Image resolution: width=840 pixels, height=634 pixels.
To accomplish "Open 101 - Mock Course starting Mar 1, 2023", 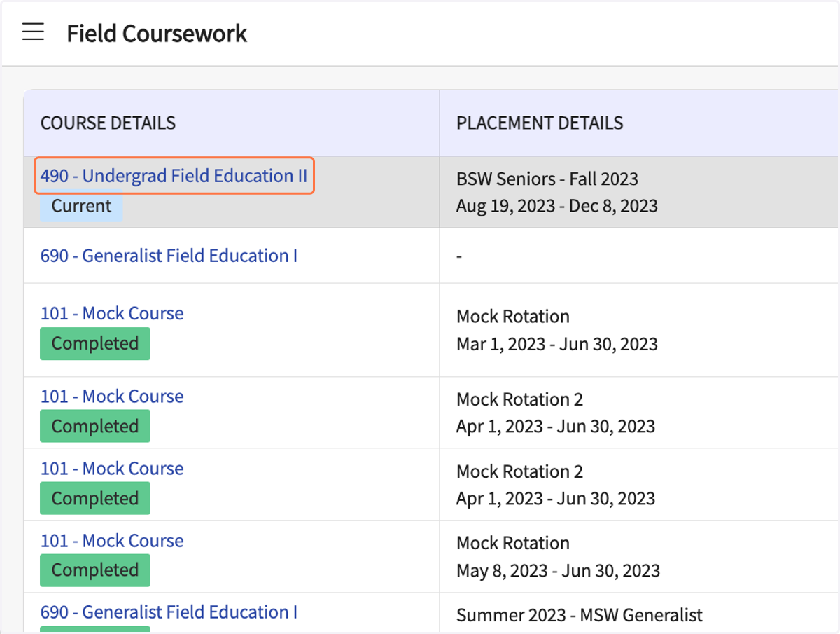I will (112, 313).
